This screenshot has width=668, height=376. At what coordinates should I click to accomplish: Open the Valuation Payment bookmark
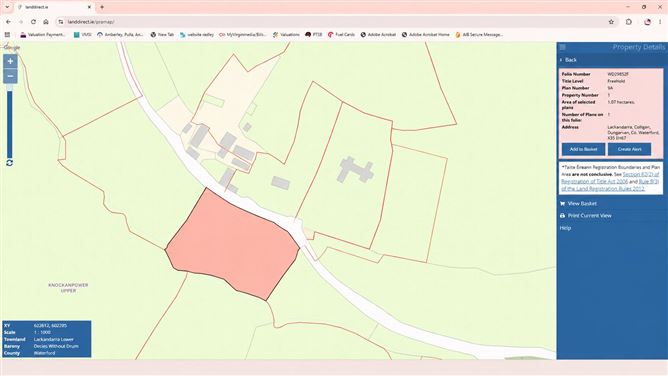43,34
